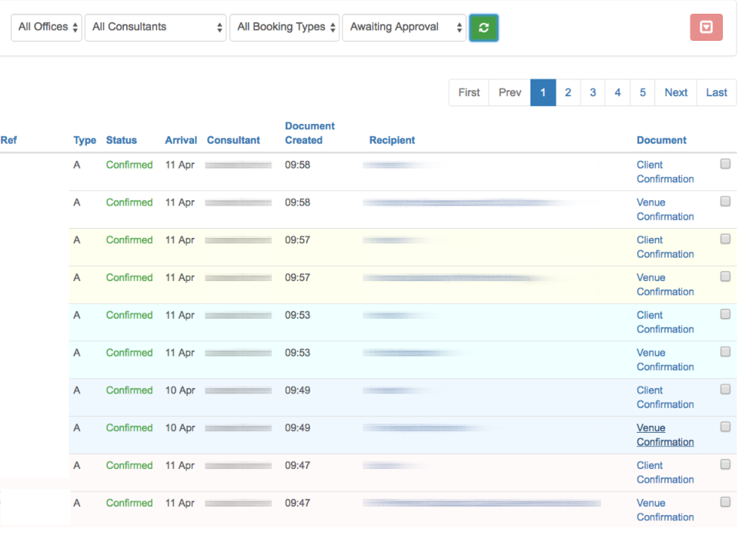The height and width of the screenshot is (539, 756).
Task: Tick checkbox for 09:47 Client Confirmation row
Action: click(x=725, y=465)
